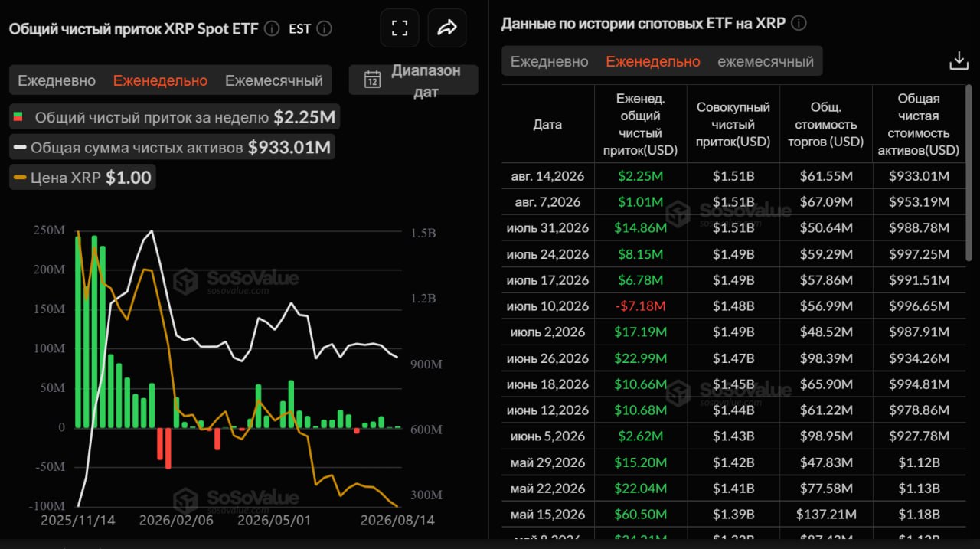Click the май 29,2026 date cell
This screenshot has width=980, height=549.
pos(547,462)
